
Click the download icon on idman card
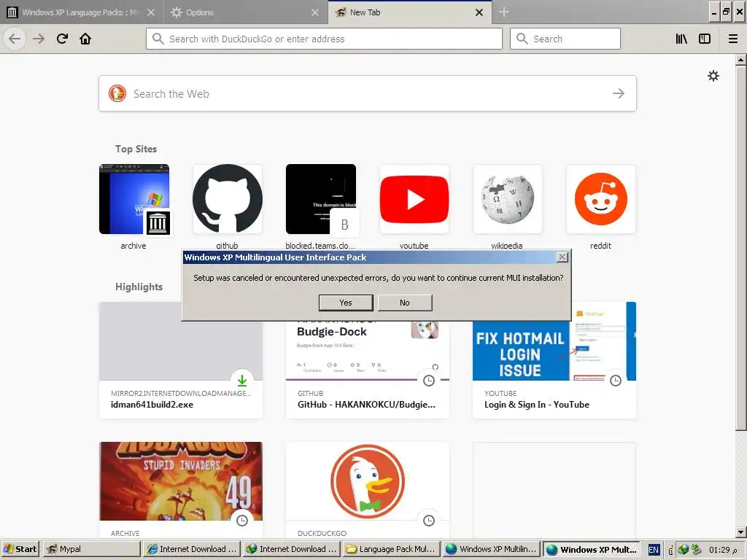click(242, 380)
